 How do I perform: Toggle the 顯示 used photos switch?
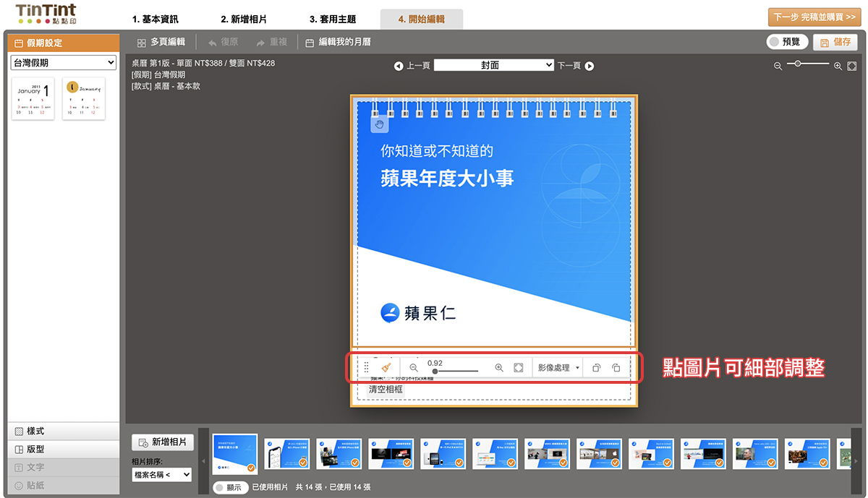[231, 488]
